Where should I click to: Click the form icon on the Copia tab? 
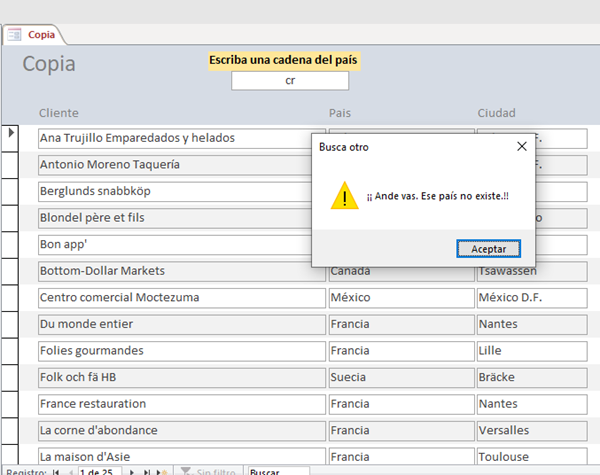click(15, 35)
